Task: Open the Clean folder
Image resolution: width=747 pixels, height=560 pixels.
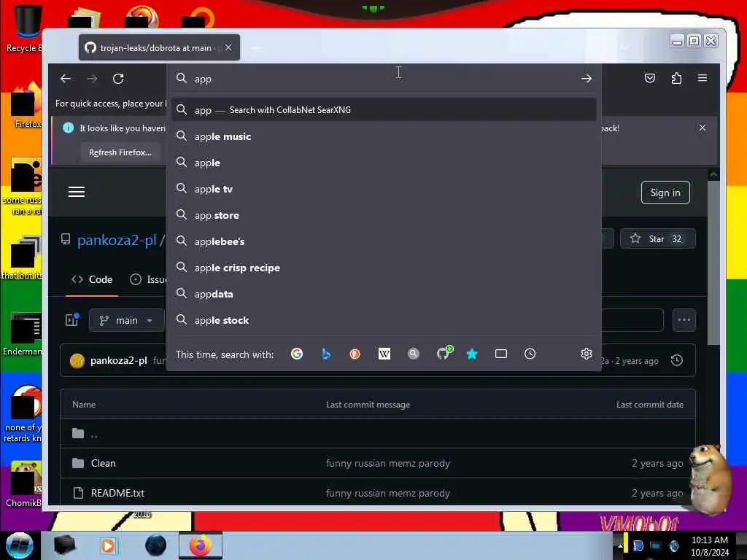Action: coord(104,463)
